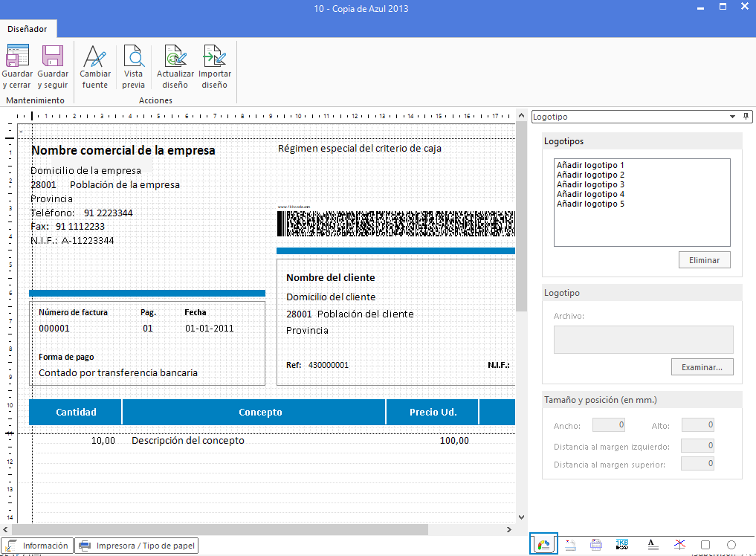
Task: Select the Logotipo panel tab icon
Action: pyautogui.click(x=544, y=544)
